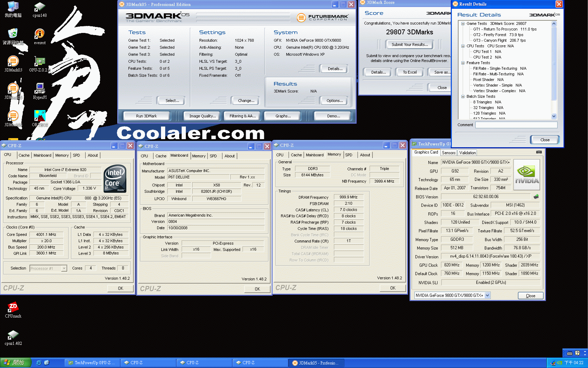The width and height of the screenshot is (588, 368).
Task: Open Image Quality... settings
Action: pos(202,116)
